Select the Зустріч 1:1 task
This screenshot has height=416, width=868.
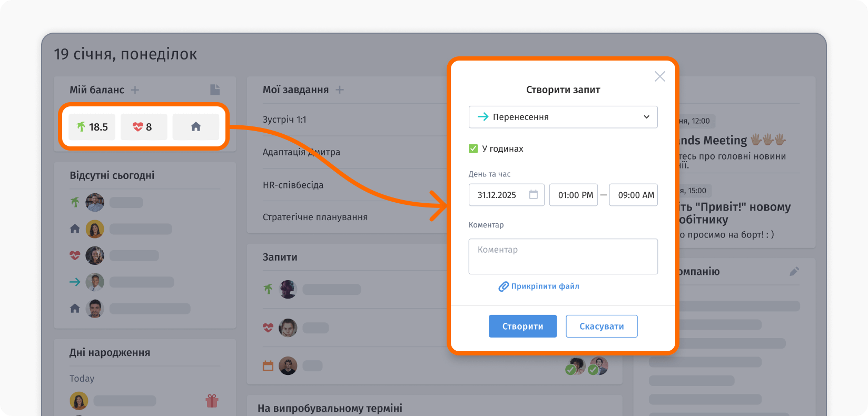pyautogui.click(x=284, y=120)
